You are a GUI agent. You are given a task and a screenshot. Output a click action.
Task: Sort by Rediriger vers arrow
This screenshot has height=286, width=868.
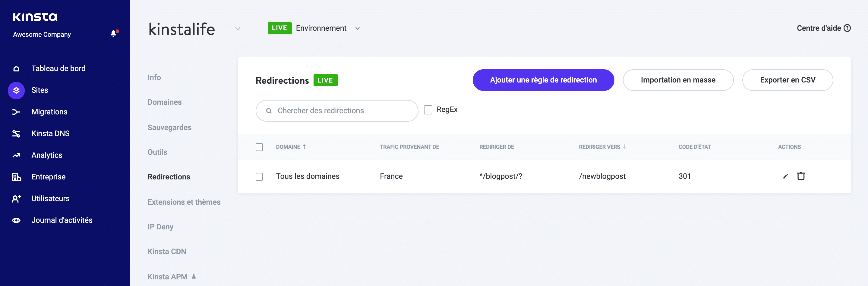point(624,147)
